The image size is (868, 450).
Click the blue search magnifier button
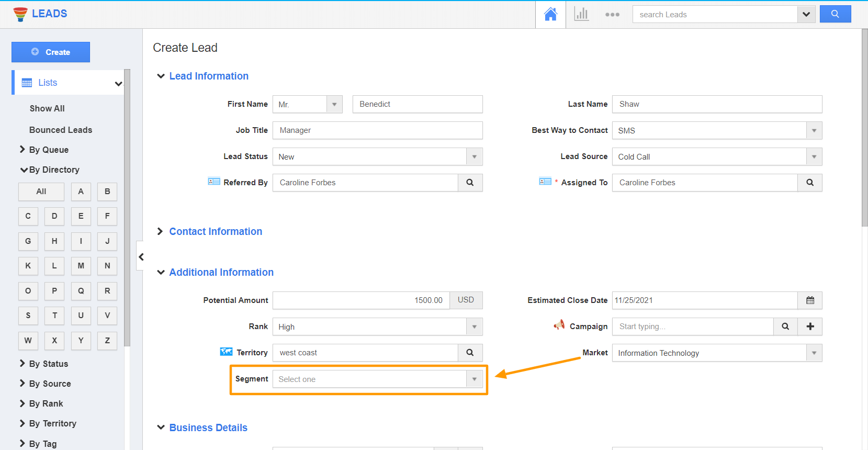click(x=835, y=14)
